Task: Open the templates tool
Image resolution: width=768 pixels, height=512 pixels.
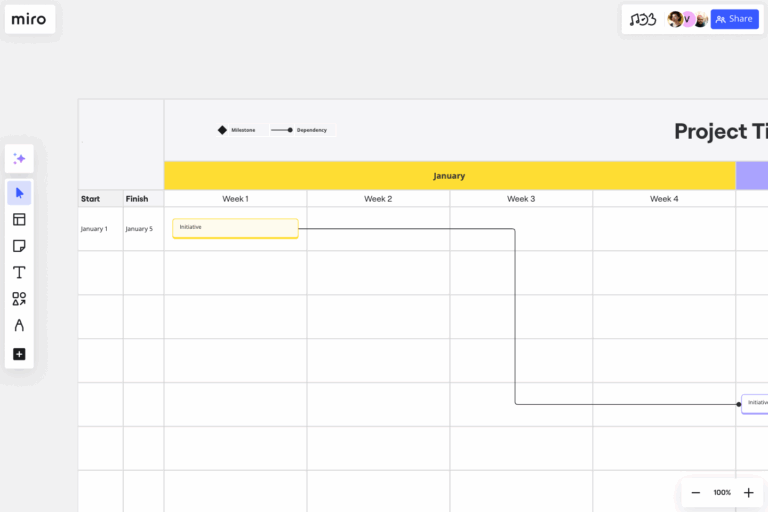Action: point(19,219)
